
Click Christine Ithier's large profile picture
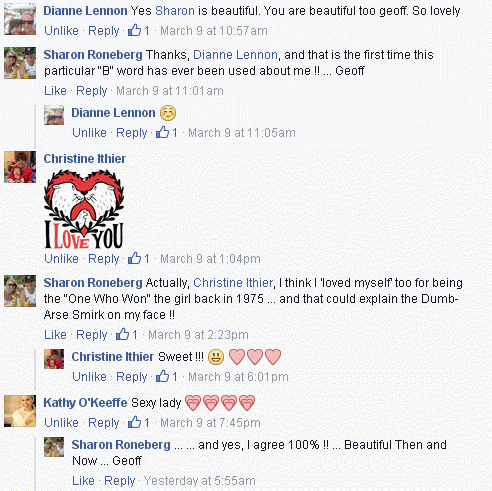click(x=20, y=167)
